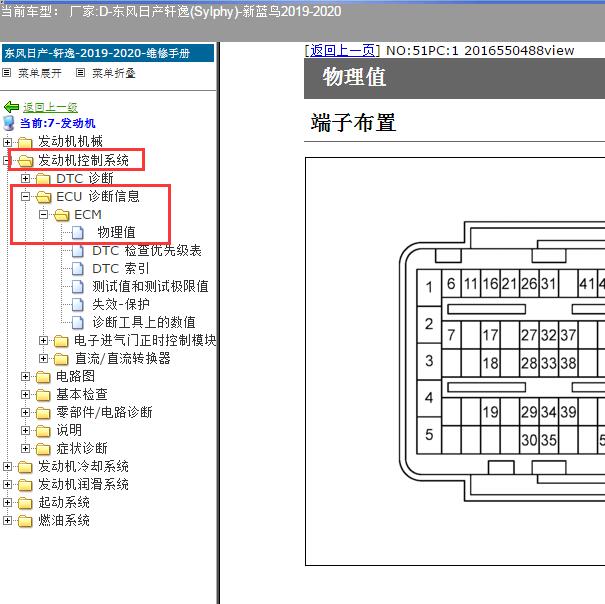Click the 返回上一页 link

342,51
